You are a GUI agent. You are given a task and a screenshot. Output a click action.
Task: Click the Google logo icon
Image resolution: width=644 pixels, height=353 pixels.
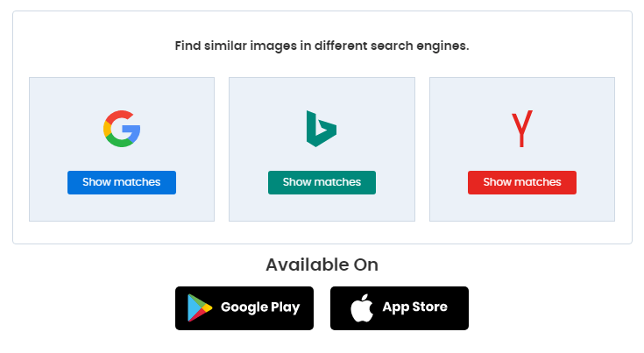pyautogui.click(x=121, y=129)
